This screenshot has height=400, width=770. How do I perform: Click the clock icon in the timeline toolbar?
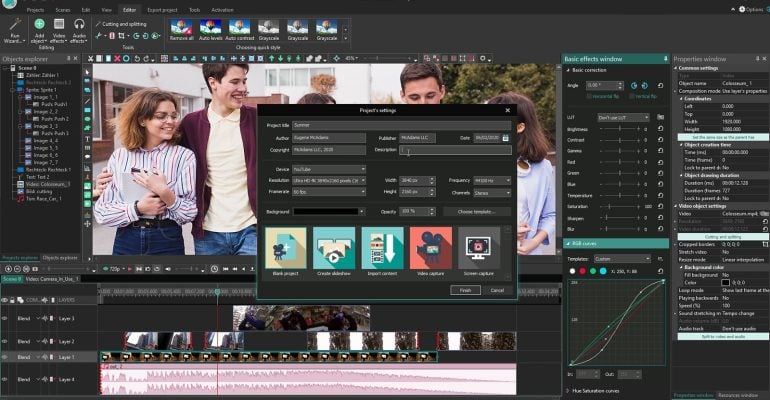pos(214,269)
